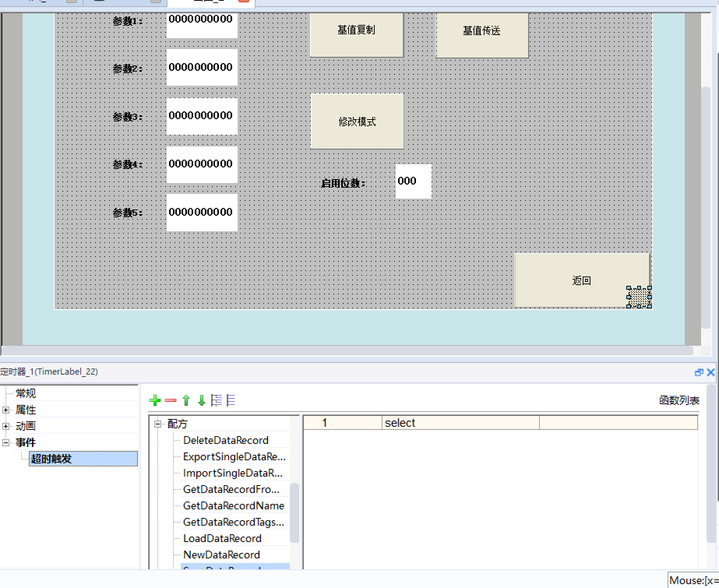This screenshot has width=719, height=588.
Task: Remove the function using the red minus icon
Action: pos(171,400)
